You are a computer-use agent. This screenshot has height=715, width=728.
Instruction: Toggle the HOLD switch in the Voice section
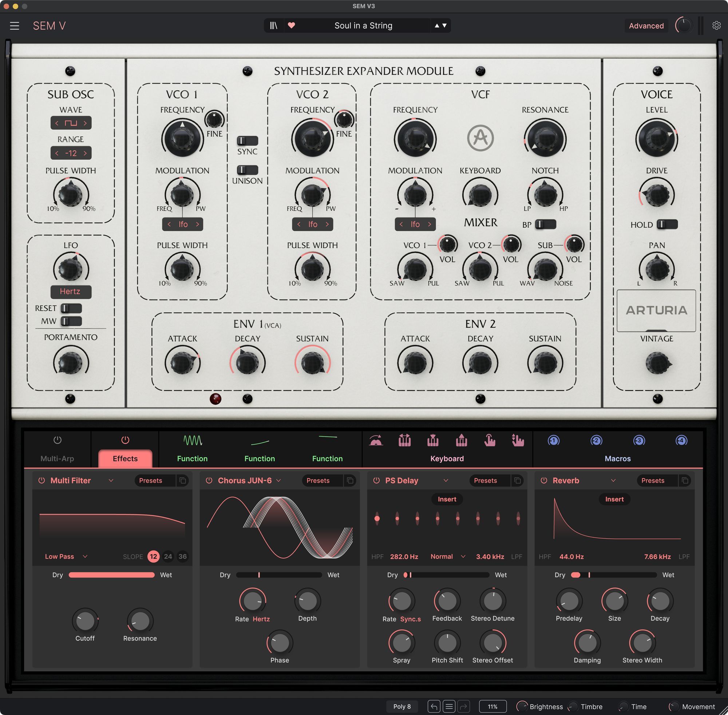pos(667,225)
